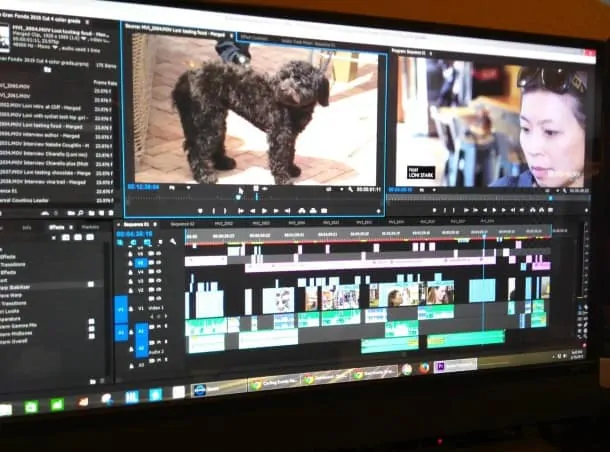Step back one frame in Source monitor
The image size is (610, 452).
pos(253,211)
